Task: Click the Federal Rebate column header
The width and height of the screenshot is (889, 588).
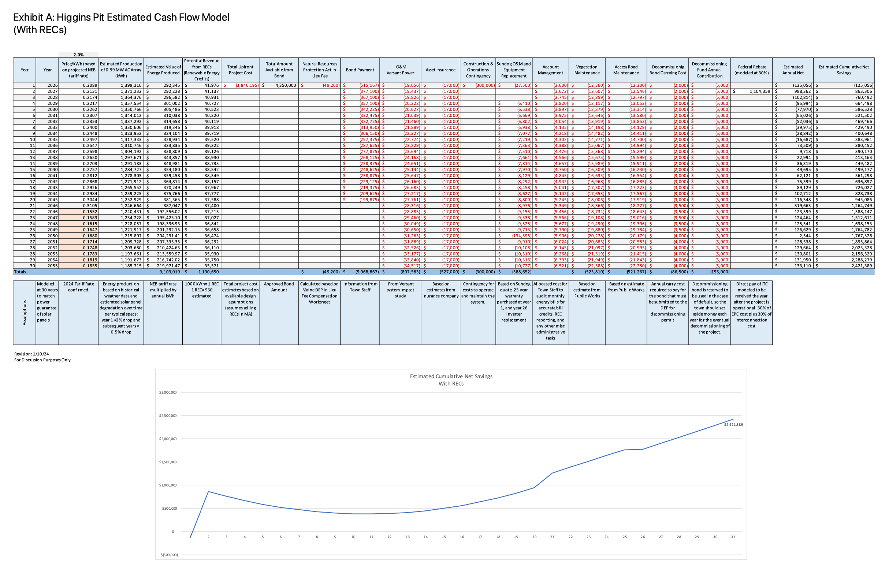Action: click(751, 70)
